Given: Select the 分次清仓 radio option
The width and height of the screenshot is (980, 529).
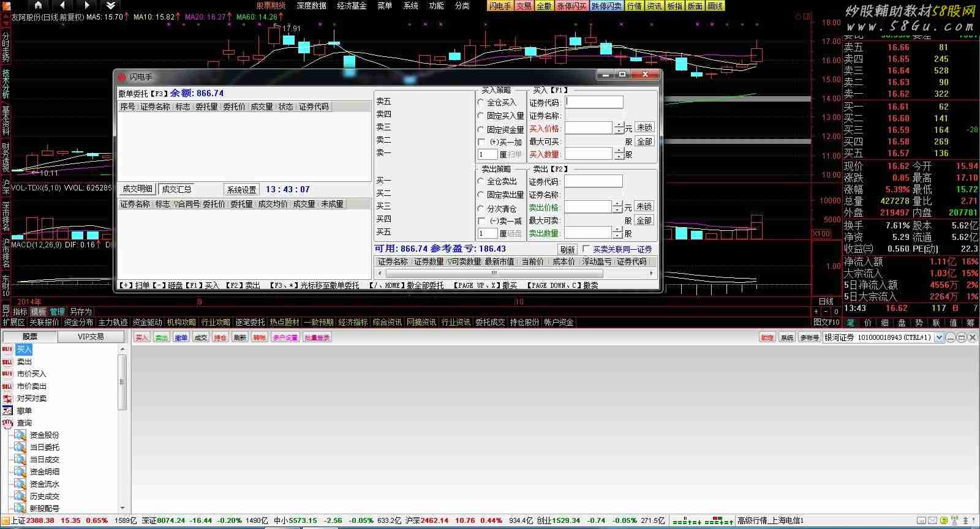Looking at the screenshot, I should pos(481,208).
